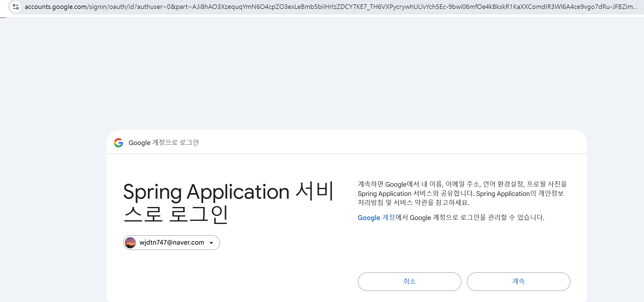Click the 계속 (Continue) button

click(518, 281)
